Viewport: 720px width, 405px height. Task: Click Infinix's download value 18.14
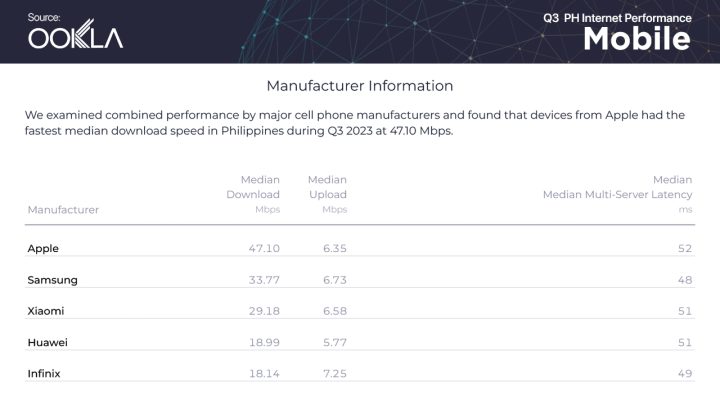click(264, 374)
